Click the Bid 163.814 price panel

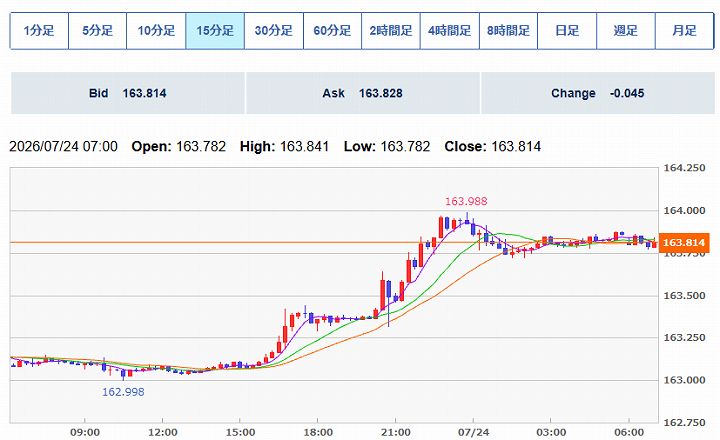[x=128, y=93]
